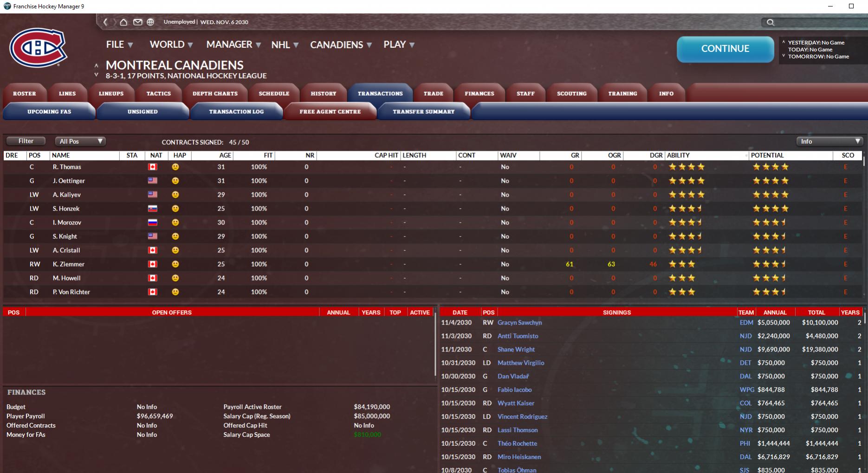Open the TRADE tab

434,93
